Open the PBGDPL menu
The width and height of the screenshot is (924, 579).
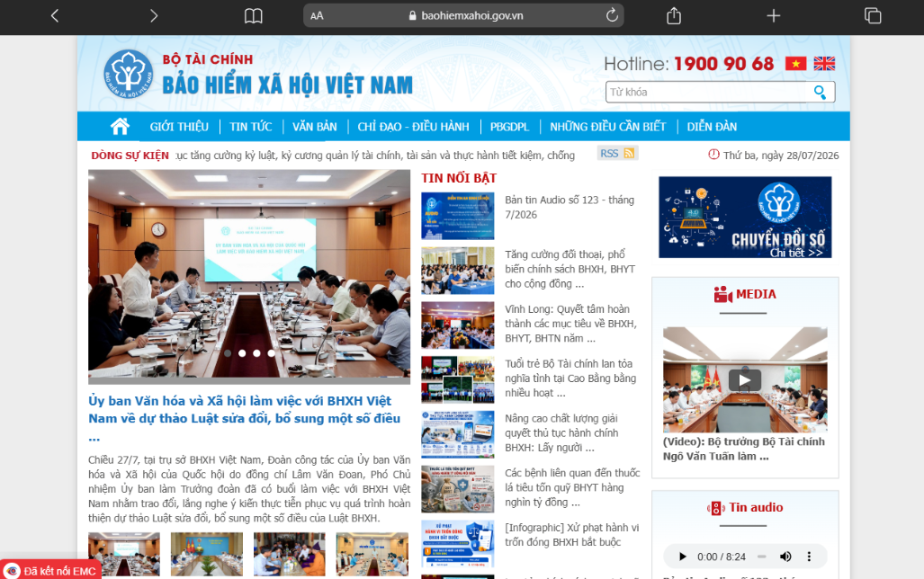509,127
